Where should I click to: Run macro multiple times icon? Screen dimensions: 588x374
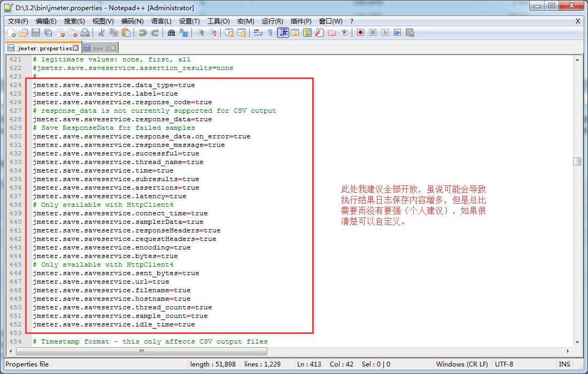click(398, 33)
